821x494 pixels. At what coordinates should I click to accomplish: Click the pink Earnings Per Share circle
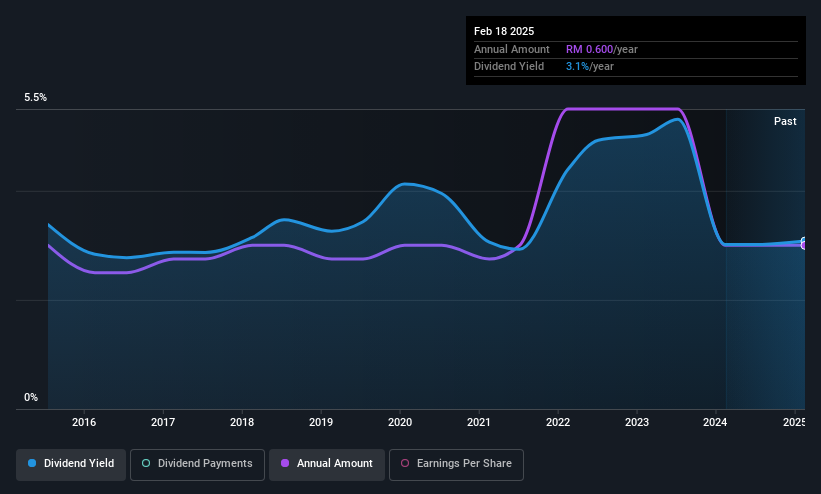[405, 463]
